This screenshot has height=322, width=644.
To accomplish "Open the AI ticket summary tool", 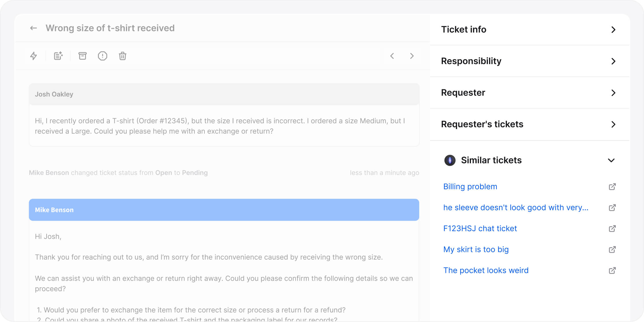I will 58,56.
